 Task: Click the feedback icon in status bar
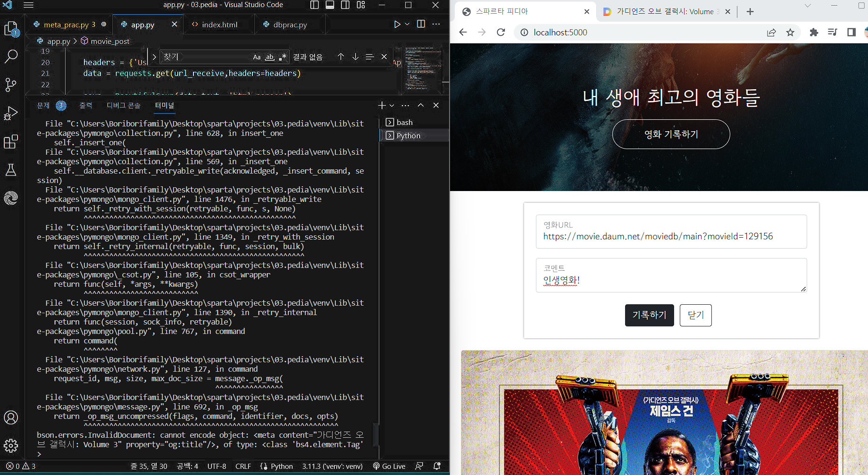419,466
